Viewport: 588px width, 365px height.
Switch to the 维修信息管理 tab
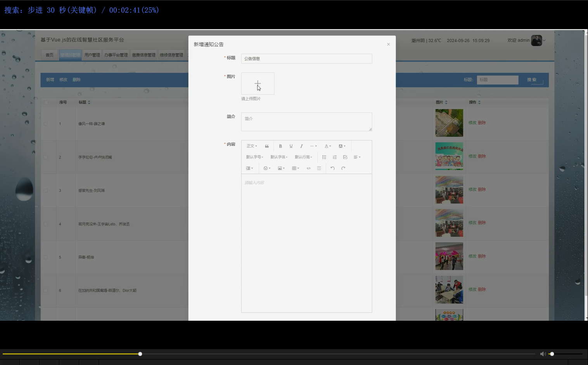171,55
